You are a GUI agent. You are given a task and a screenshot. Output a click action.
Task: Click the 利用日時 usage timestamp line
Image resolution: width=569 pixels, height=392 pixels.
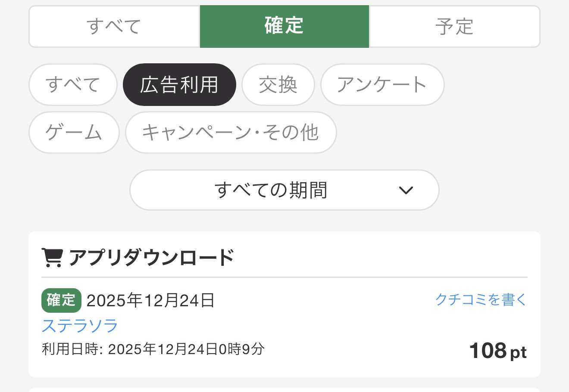click(153, 349)
